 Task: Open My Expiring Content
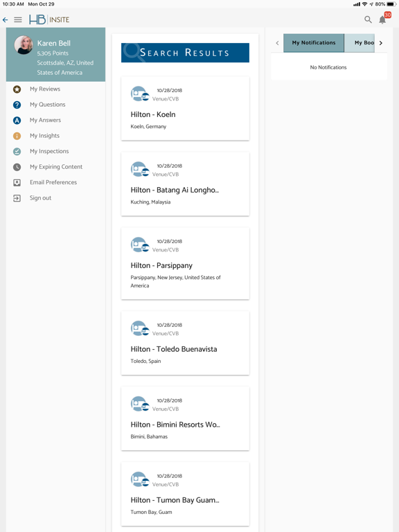click(56, 167)
